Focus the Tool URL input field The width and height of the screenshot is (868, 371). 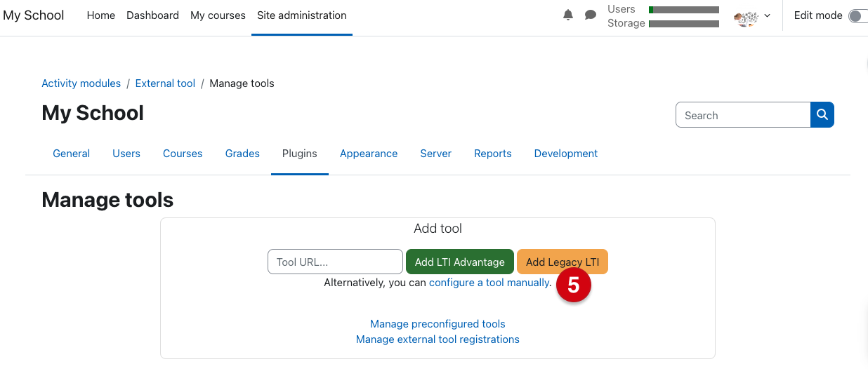click(x=335, y=262)
